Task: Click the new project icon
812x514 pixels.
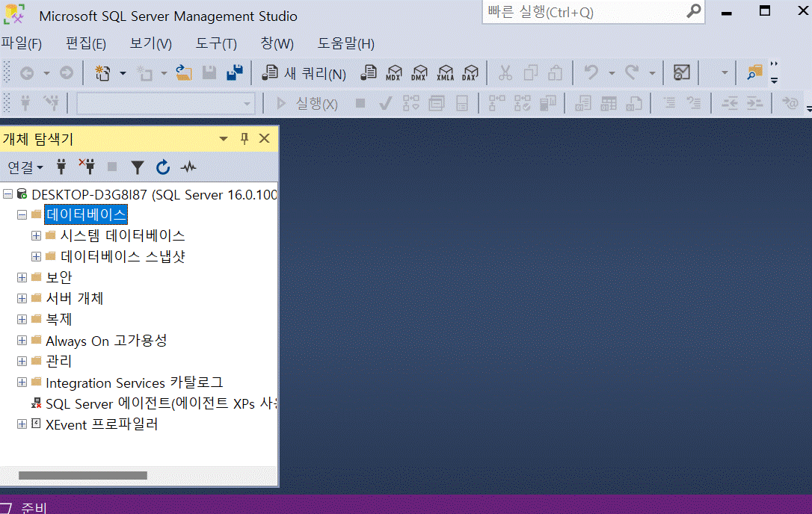Action: (102, 73)
